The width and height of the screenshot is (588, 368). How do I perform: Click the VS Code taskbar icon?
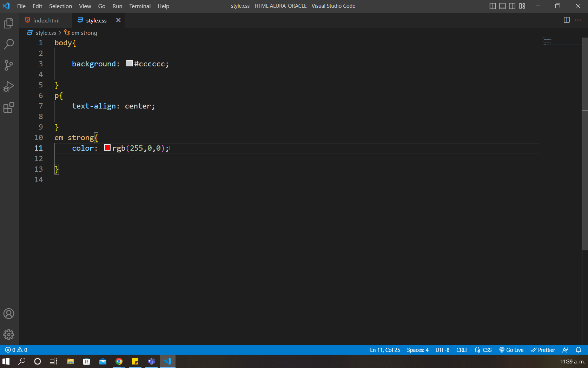(167, 361)
